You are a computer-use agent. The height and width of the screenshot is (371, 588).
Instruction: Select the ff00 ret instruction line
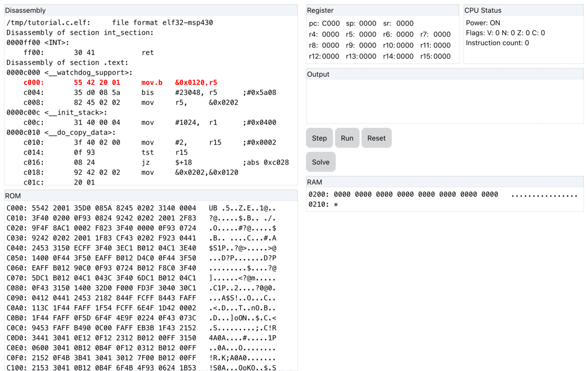88,52
